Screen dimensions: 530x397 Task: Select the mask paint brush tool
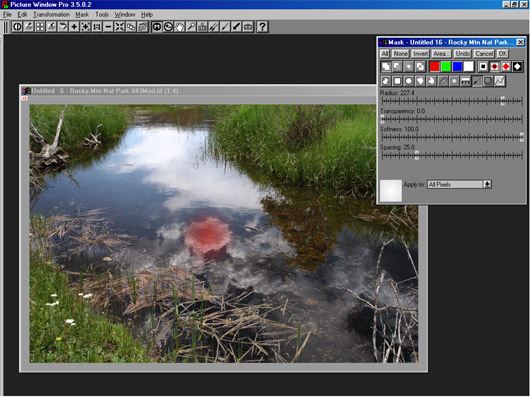point(477,81)
